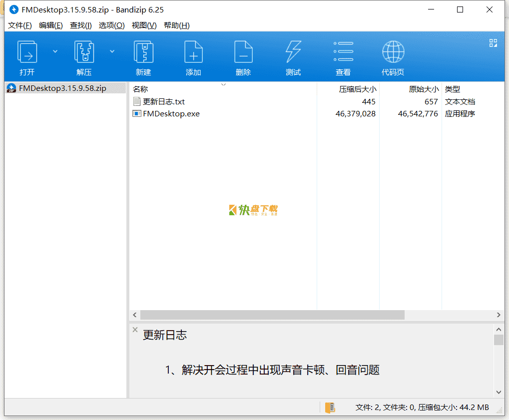Click the 应用程序 type cell
The width and height of the screenshot is (509, 420).
point(460,113)
